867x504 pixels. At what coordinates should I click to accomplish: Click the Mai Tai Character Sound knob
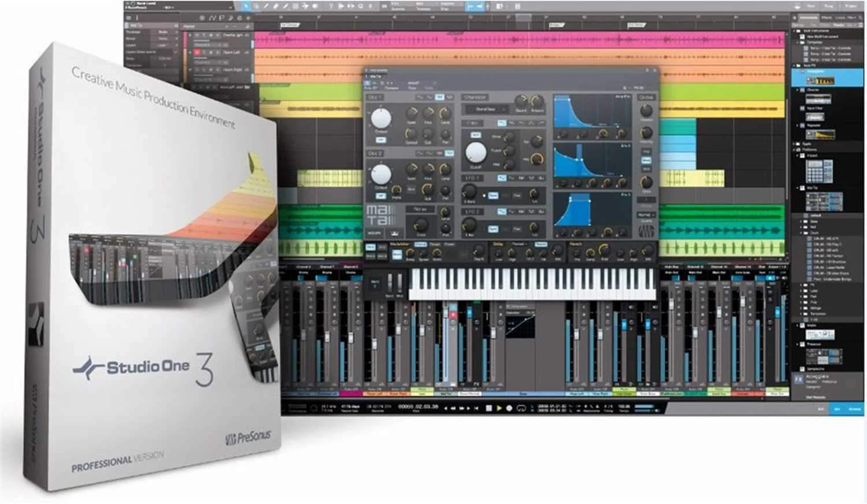coord(521,101)
